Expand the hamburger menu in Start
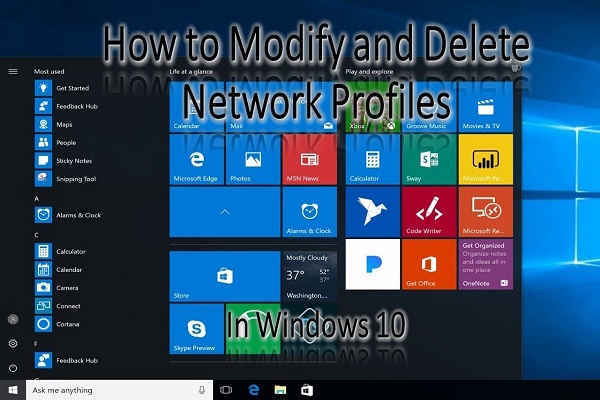Image resolution: width=600 pixels, height=400 pixels. [x=13, y=72]
